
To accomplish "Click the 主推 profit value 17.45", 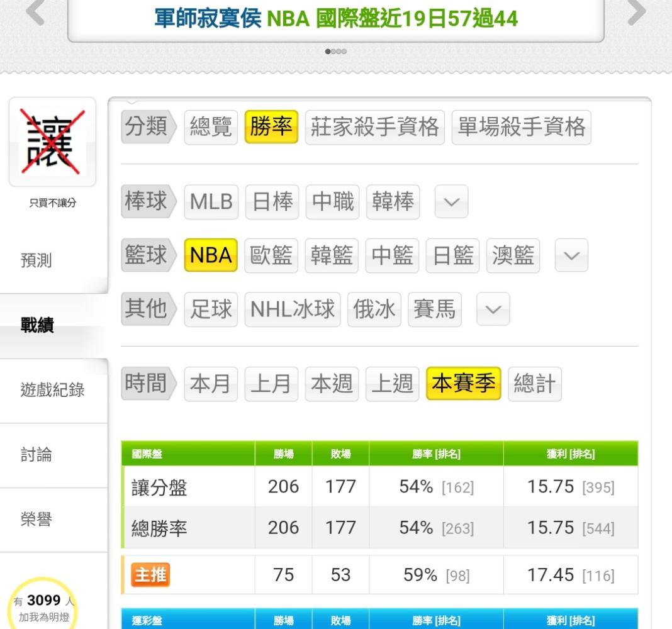I will click(551, 575).
